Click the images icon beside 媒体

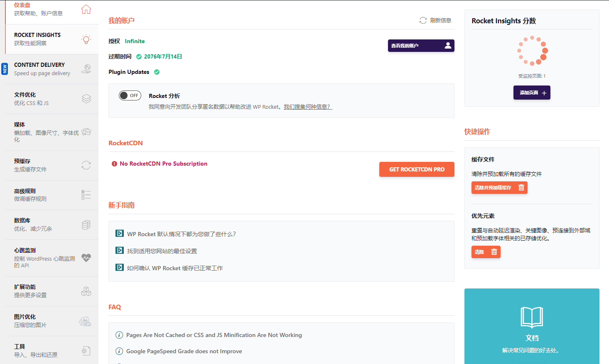(86, 132)
